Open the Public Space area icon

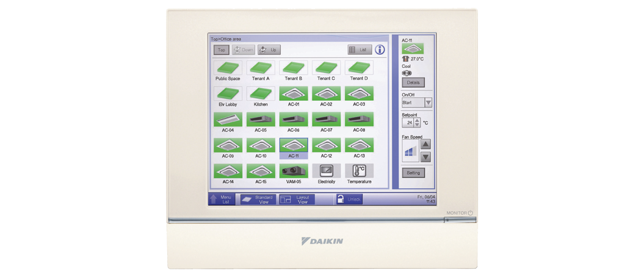[x=228, y=68]
